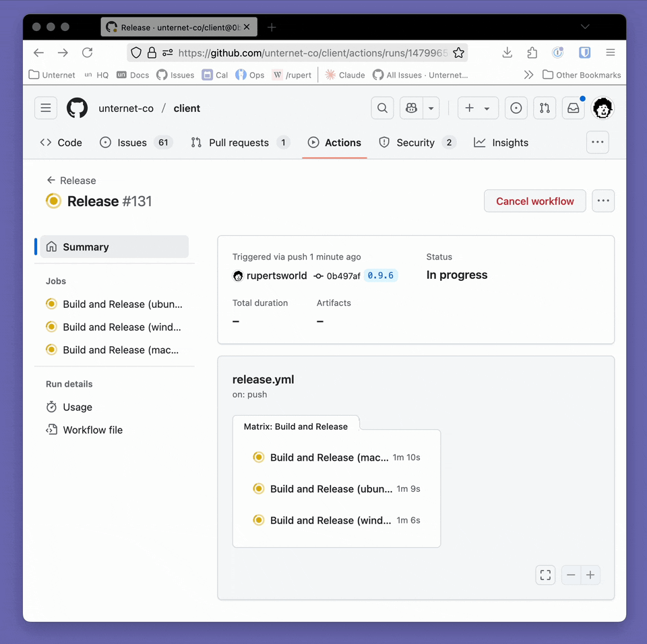647x644 pixels.
Task: Switch to the Security tab
Action: pos(417,143)
